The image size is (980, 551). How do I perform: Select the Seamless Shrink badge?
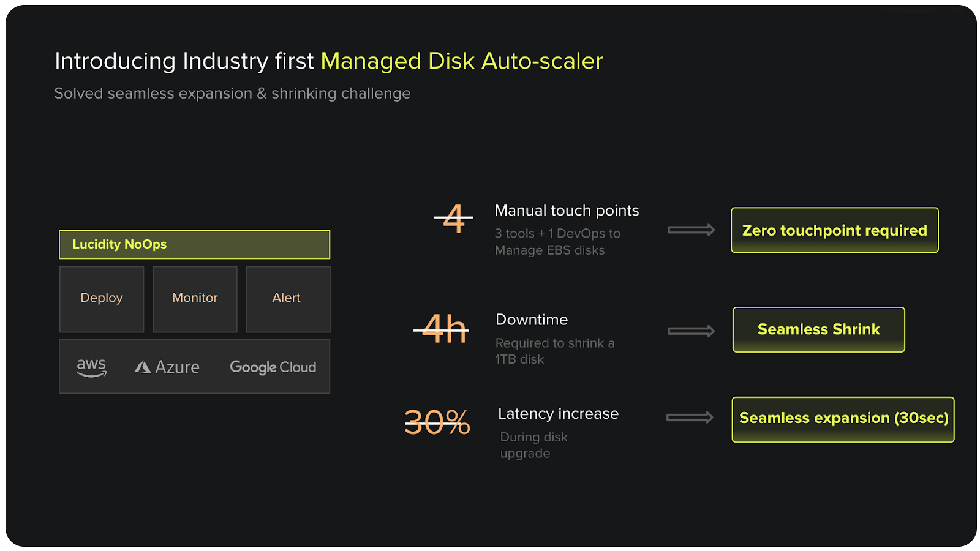(x=818, y=329)
